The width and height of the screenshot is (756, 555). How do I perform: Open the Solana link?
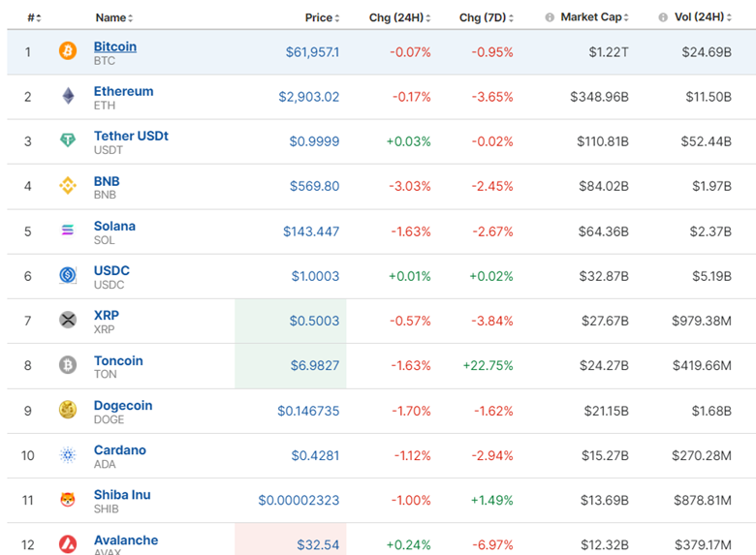[114, 226]
